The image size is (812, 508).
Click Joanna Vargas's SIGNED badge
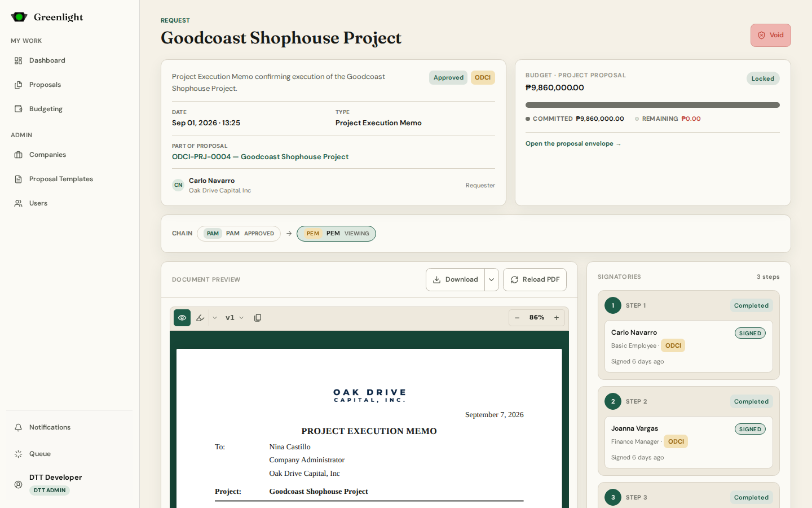point(750,429)
